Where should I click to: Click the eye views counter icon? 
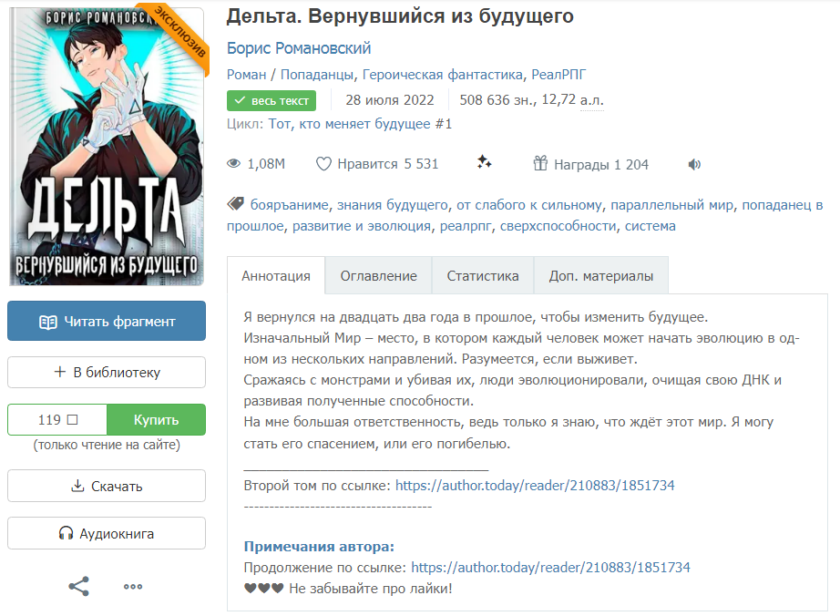[x=233, y=163]
